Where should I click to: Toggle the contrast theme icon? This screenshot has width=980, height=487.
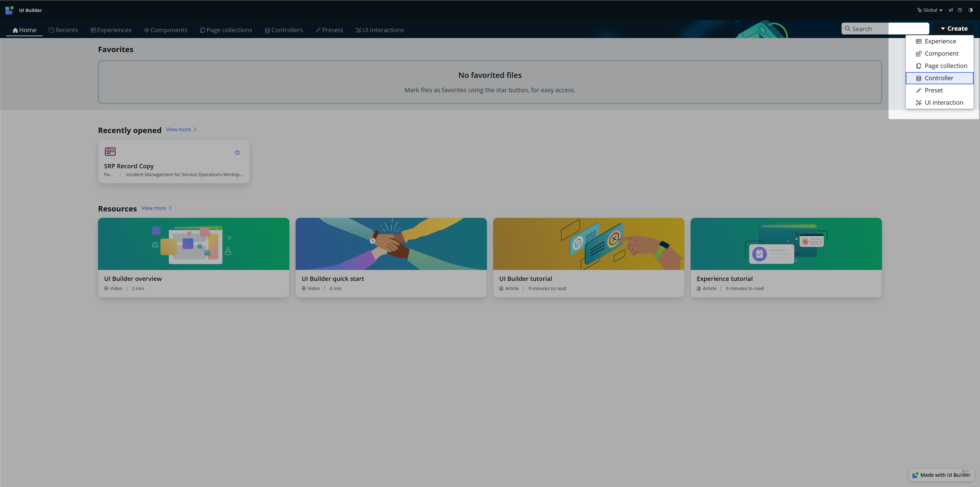pos(971,10)
